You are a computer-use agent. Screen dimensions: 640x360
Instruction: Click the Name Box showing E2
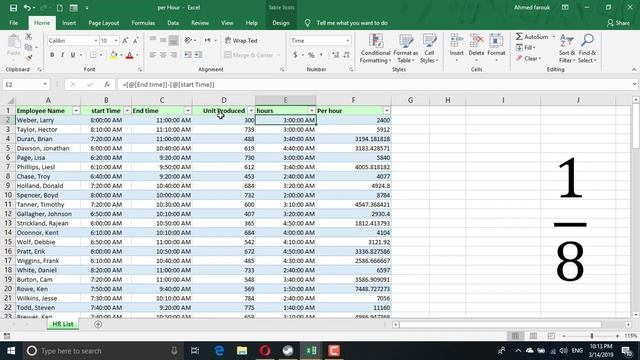[x=25, y=84]
